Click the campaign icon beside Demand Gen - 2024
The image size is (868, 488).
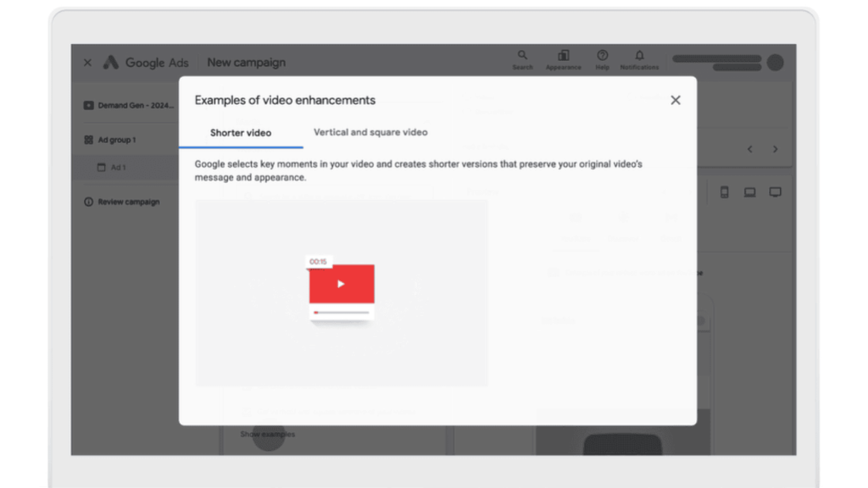click(x=89, y=105)
